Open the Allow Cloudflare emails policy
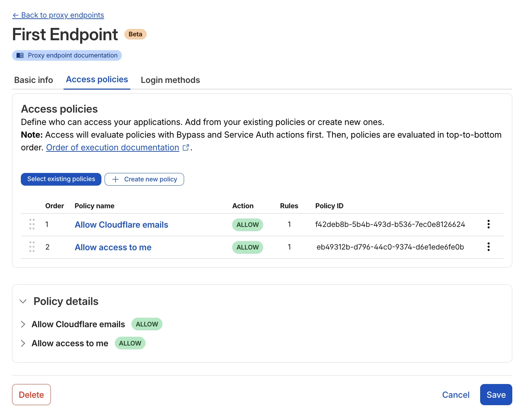This screenshot has width=525, height=420. (x=121, y=224)
